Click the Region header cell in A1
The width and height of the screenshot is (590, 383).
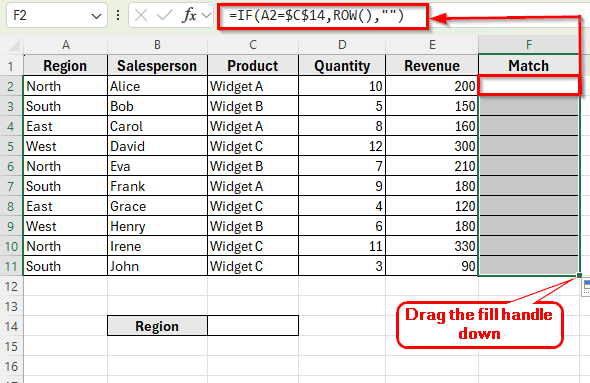pyautogui.click(x=65, y=66)
